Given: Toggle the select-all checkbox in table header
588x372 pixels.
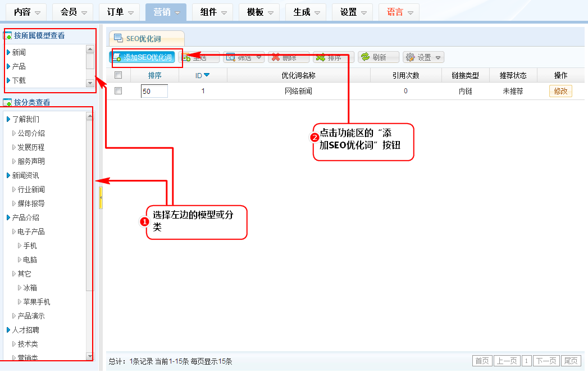Looking at the screenshot, I should (x=118, y=75).
